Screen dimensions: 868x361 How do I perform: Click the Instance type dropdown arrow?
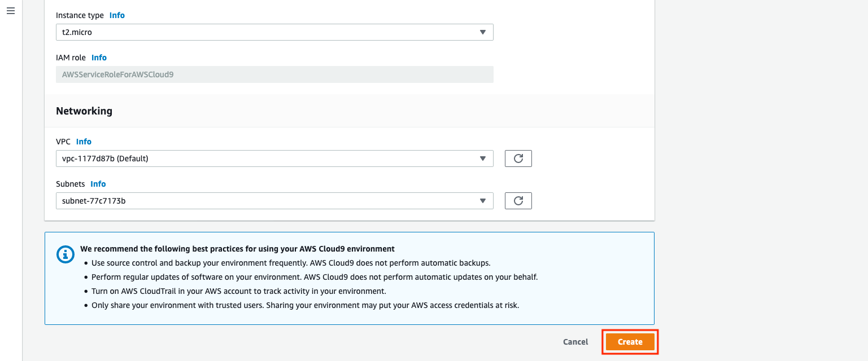[483, 32]
